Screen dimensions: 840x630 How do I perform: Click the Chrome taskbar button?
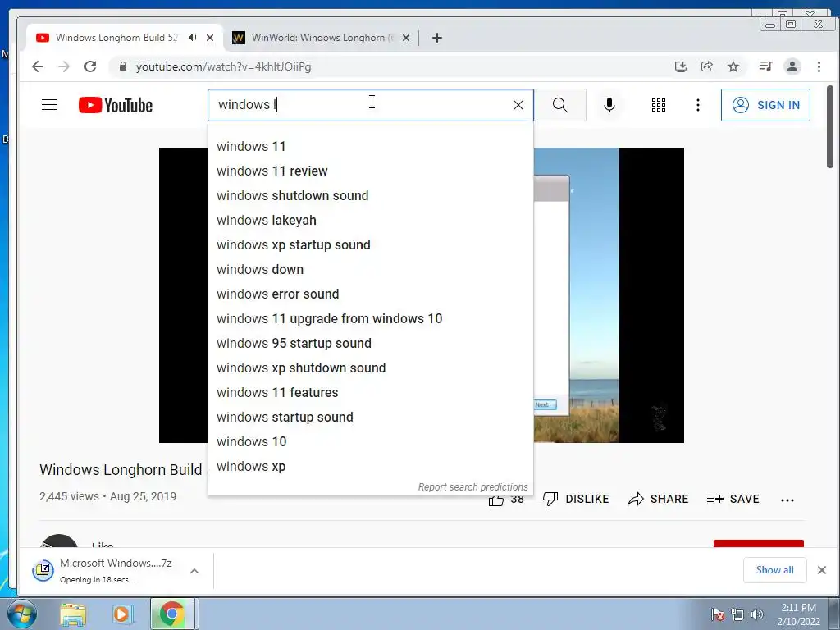coord(172,614)
